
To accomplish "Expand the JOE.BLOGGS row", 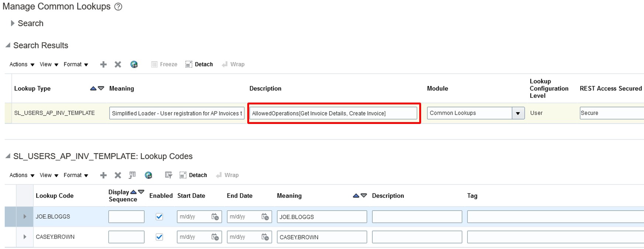I will (25, 217).
